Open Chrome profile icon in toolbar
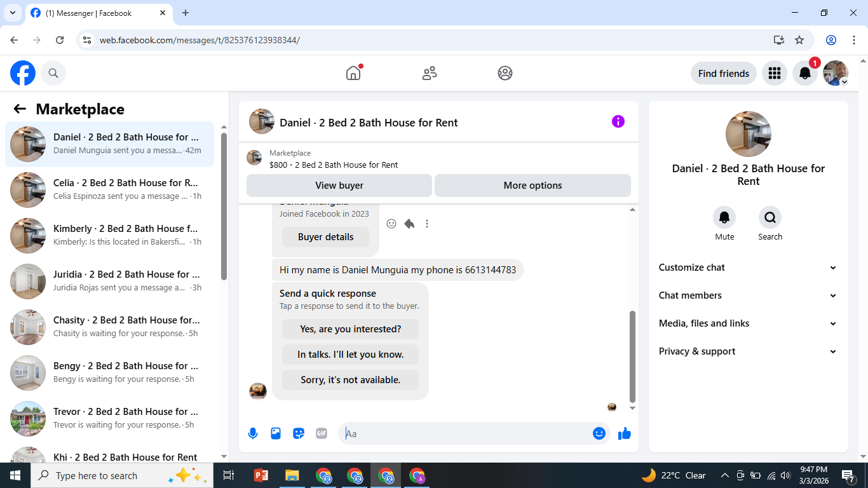 [831, 40]
